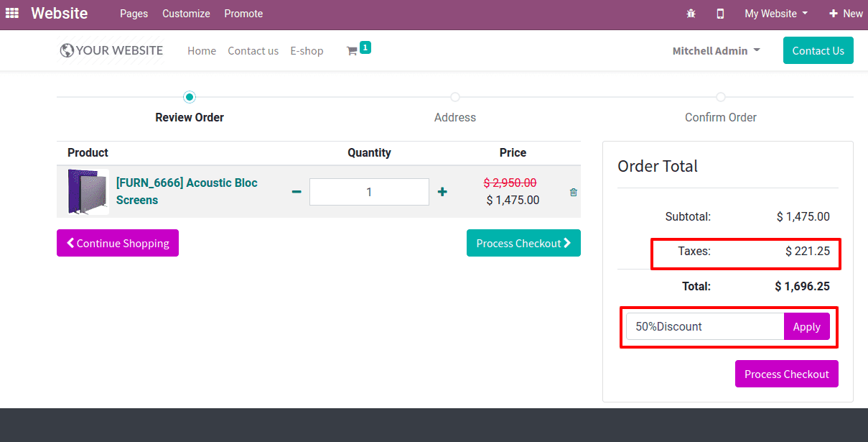Click the Quantity column header
This screenshot has width=868, height=442.
pyautogui.click(x=369, y=152)
